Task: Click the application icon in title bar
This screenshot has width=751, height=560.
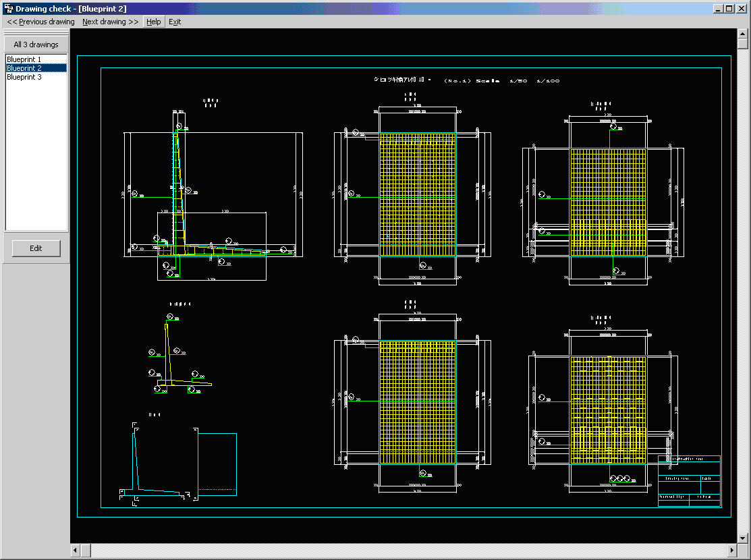Action: coord(7,9)
